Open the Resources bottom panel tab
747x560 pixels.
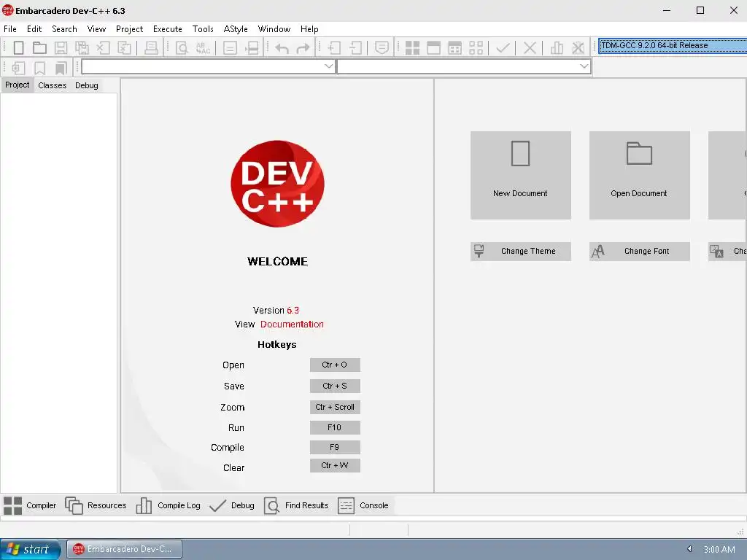pos(96,505)
